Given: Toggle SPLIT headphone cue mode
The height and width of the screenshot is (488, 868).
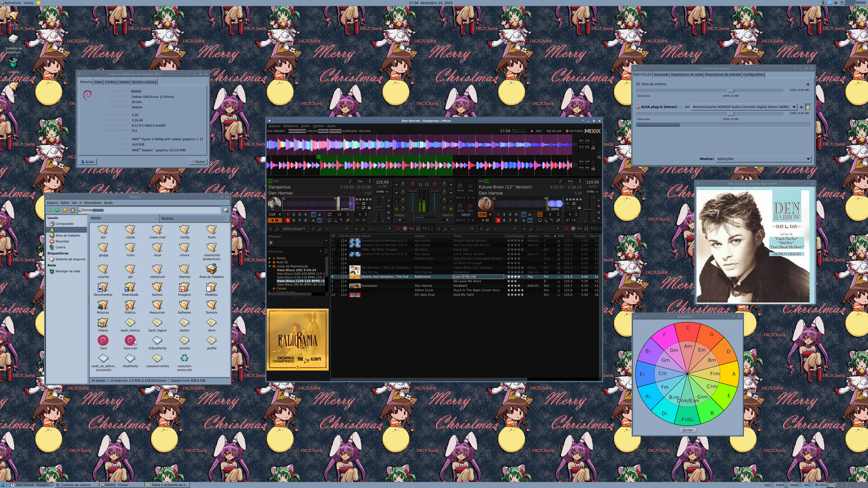Looking at the screenshot, I should point(466,215).
